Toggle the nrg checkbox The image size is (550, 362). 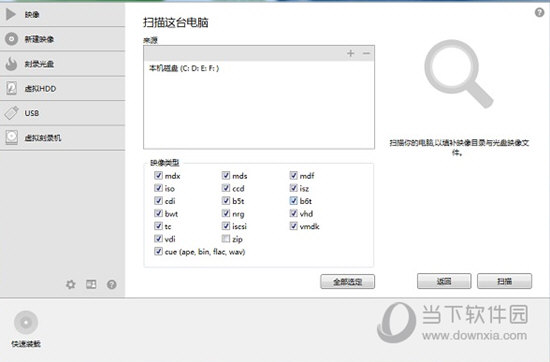coord(226,213)
